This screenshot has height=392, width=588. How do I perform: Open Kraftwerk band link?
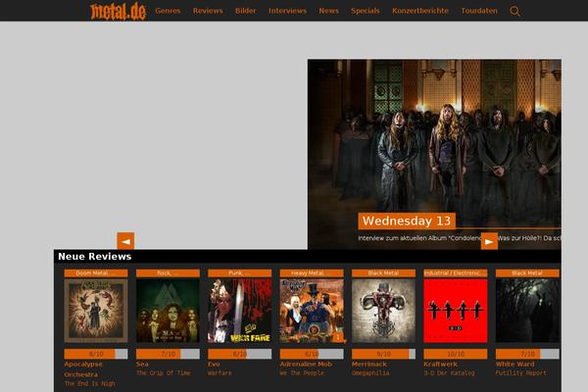pos(441,364)
